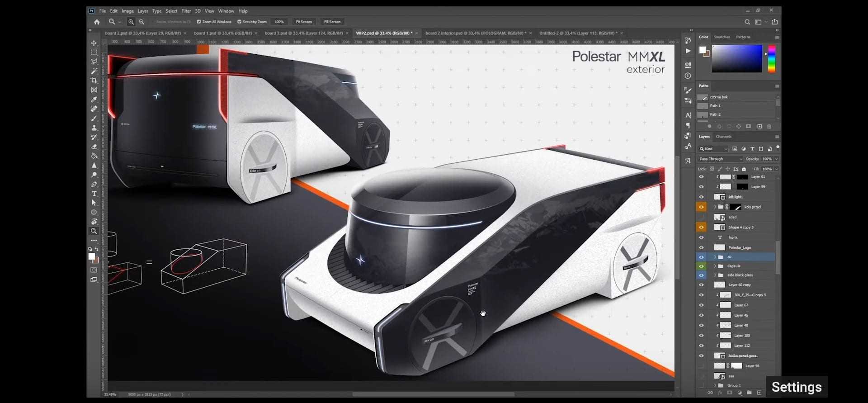
Task: Open the Kind layer filter dropdown
Action: 713,149
